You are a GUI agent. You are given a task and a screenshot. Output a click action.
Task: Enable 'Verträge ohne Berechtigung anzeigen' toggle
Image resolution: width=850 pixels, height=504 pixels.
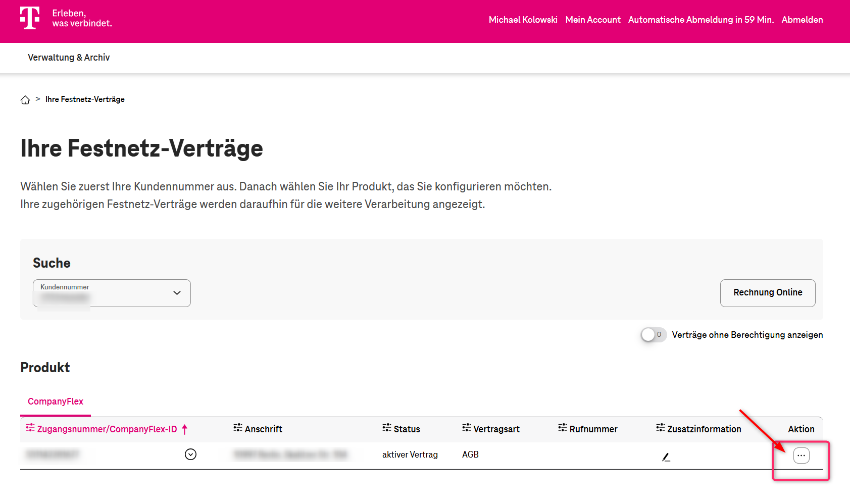coord(653,334)
